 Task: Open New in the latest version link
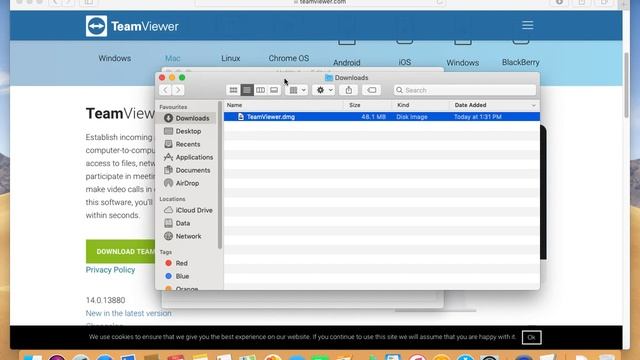point(129,313)
